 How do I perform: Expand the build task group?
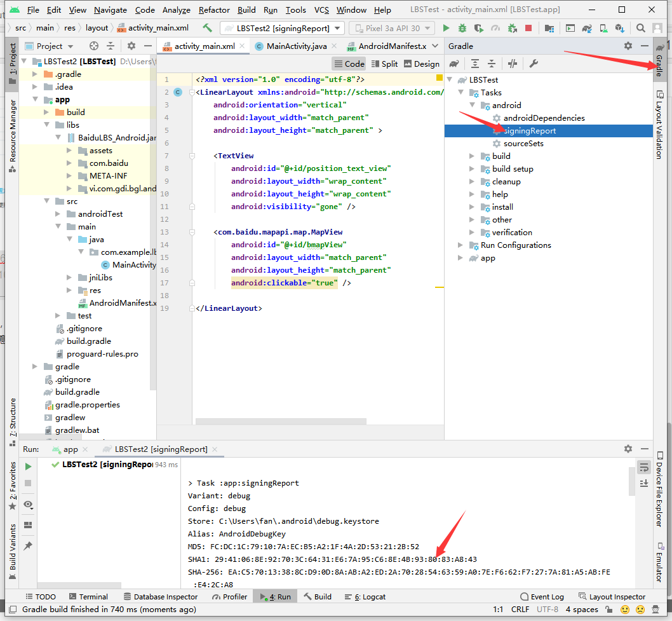pyautogui.click(x=472, y=156)
